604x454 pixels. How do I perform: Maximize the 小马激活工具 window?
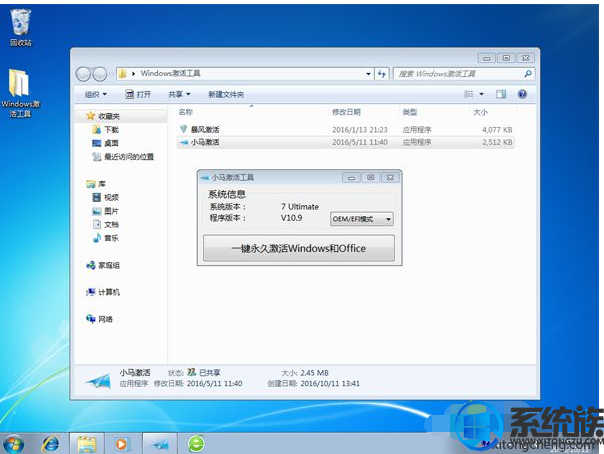coord(371,178)
